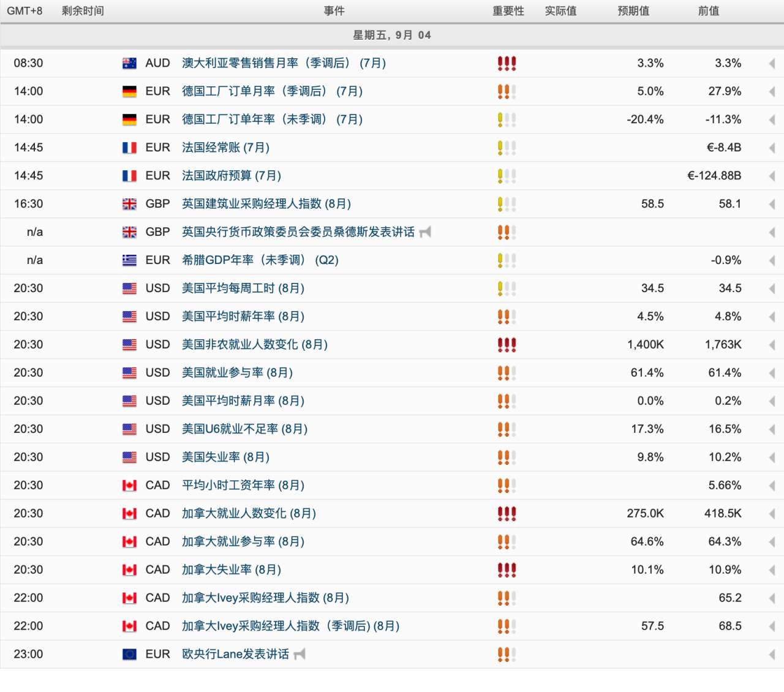784x692 pixels.
Task: Click previous value 1,763K
Action: click(723, 345)
